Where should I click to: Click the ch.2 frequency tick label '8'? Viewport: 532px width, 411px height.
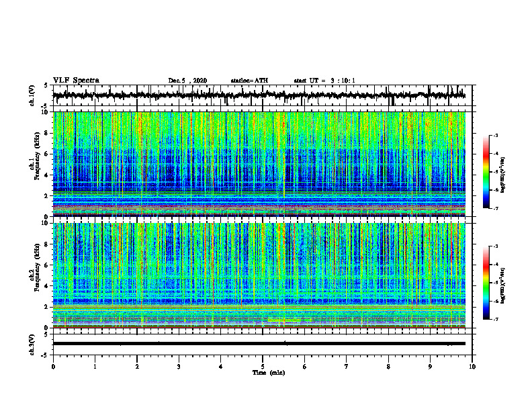pos(46,244)
